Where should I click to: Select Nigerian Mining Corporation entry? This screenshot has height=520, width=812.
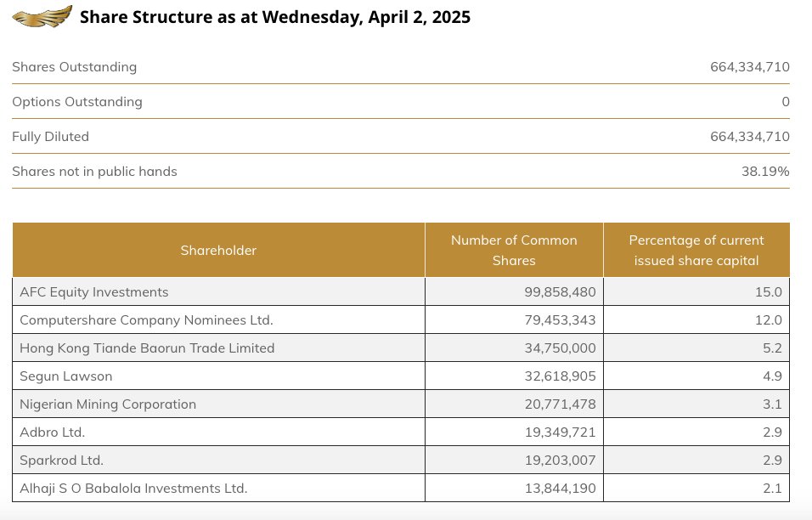coord(108,404)
